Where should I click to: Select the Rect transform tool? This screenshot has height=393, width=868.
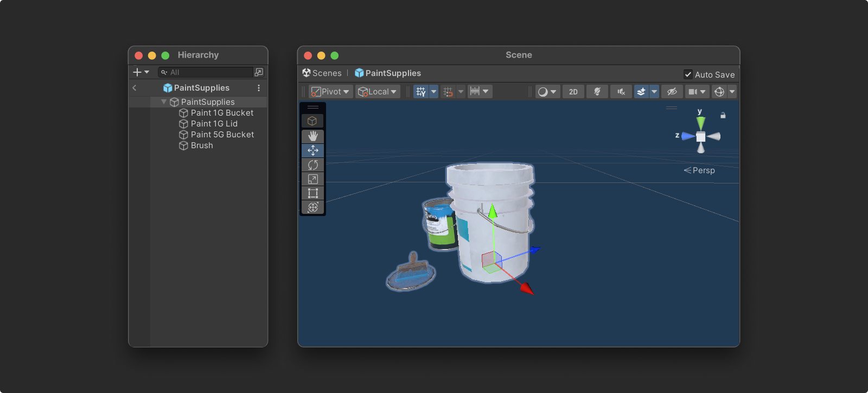(x=313, y=193)
